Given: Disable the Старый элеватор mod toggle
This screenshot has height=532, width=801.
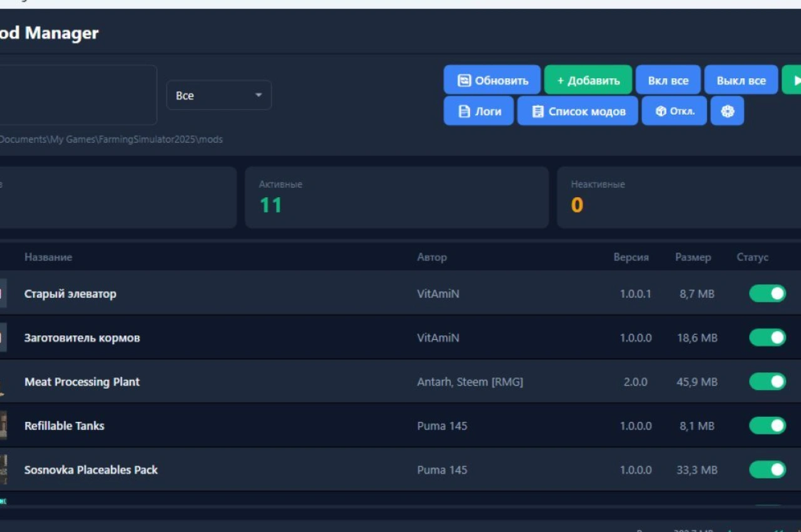Looking at the screenshot, I should 767,294.
